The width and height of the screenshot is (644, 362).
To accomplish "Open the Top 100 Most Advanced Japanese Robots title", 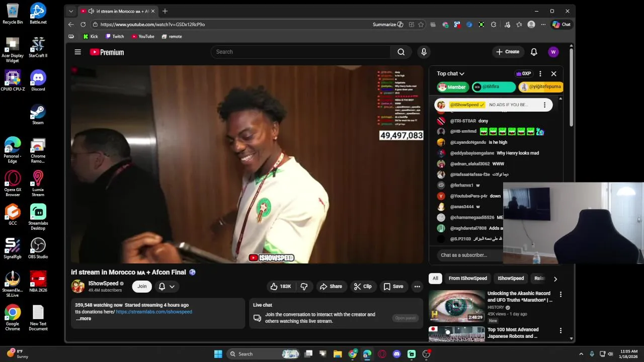I will (x=513, y=333).
